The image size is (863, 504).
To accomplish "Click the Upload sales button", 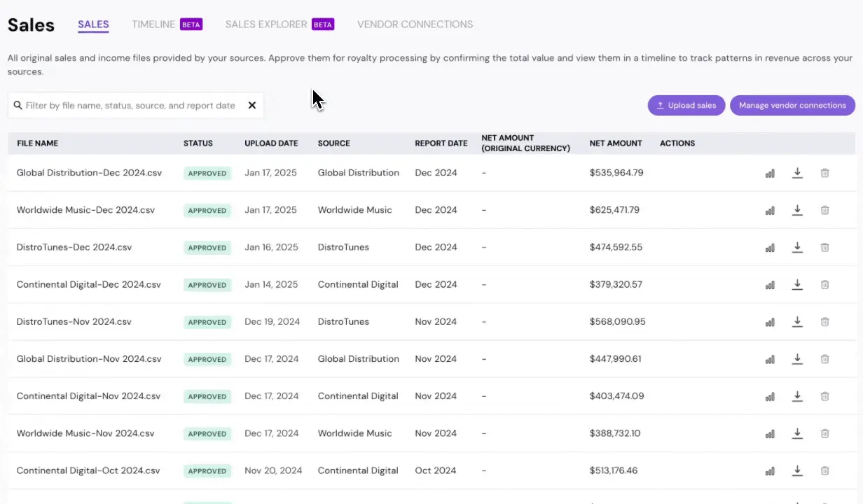I will pyautogui.click(x=686, y=106).
